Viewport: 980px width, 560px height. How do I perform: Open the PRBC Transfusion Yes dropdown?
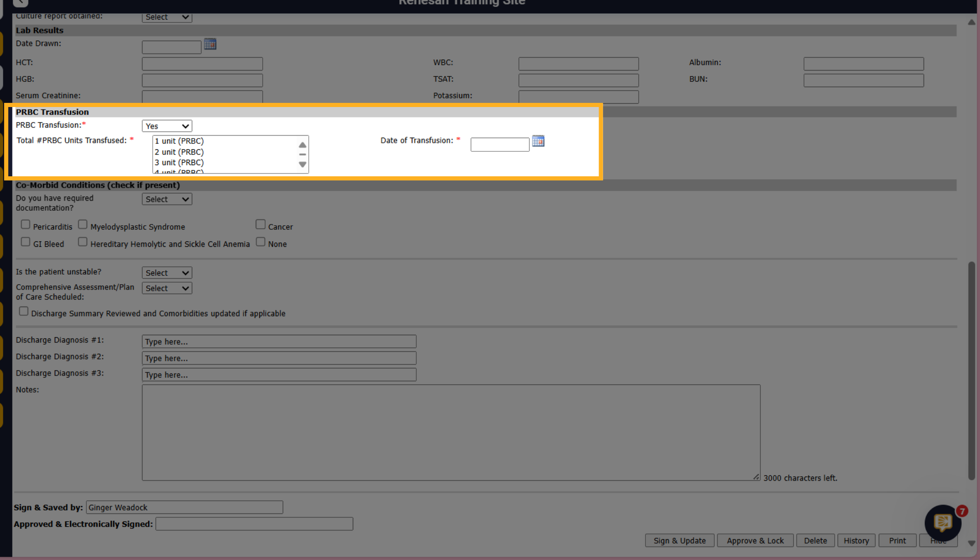(x=167, y=126)
